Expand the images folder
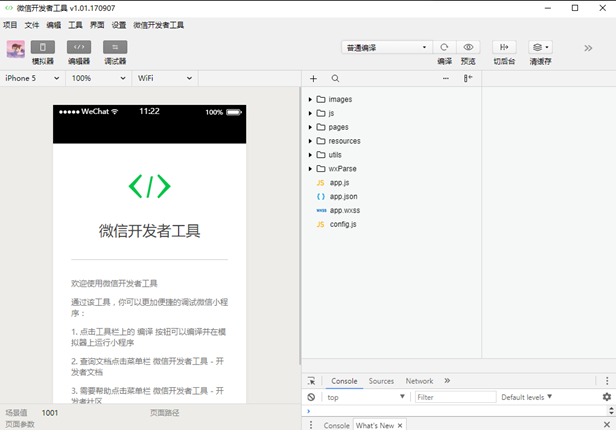This screenshot has width=616, height=430. coord(310,99)
